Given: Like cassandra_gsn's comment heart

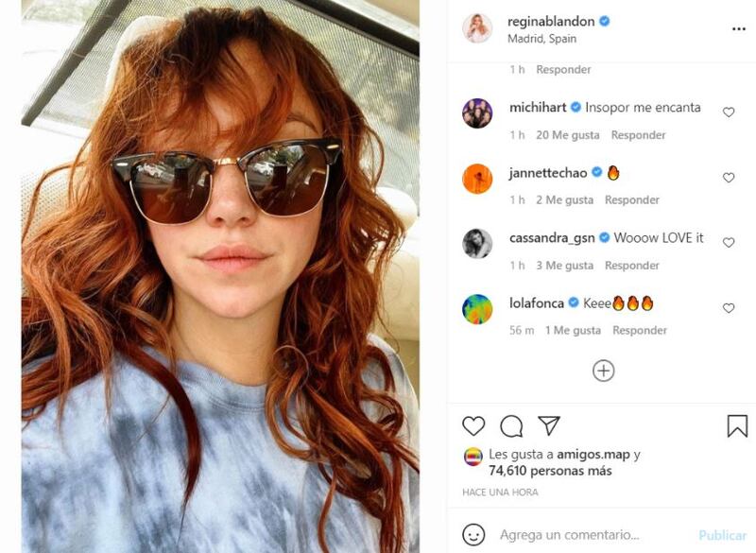Looking at the screenshot, I should click(729, 243).
